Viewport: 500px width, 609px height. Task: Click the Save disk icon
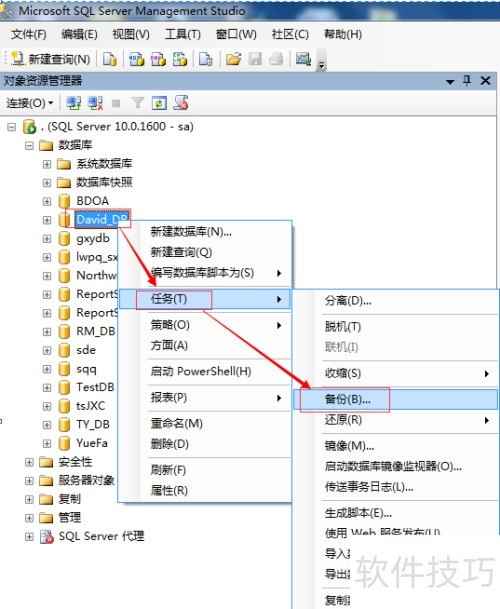[255, 59]
